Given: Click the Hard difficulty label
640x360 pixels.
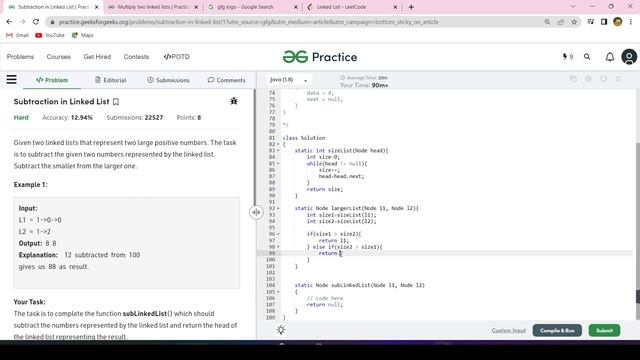Looking at the screenshot, I should click(x=21, y=118).
